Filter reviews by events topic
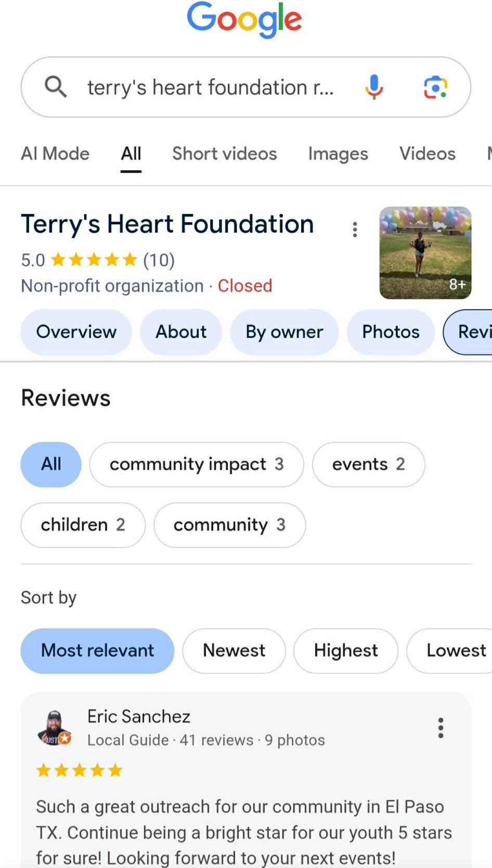492x868 pixels. [368, 464]
